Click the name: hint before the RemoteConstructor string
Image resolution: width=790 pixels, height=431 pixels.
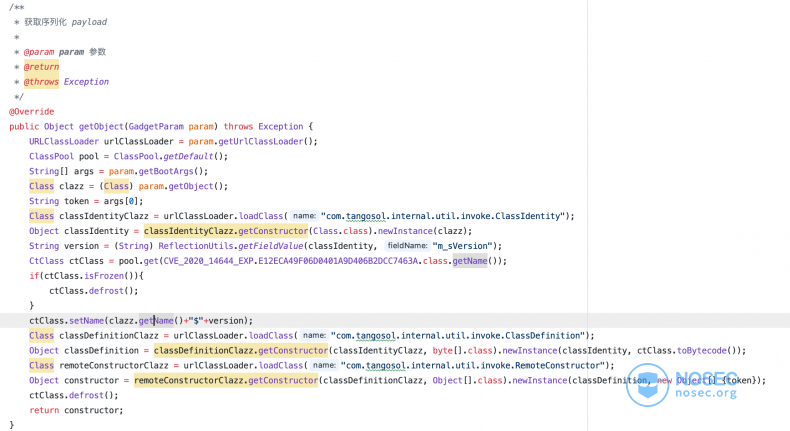(x=324, y=365)
